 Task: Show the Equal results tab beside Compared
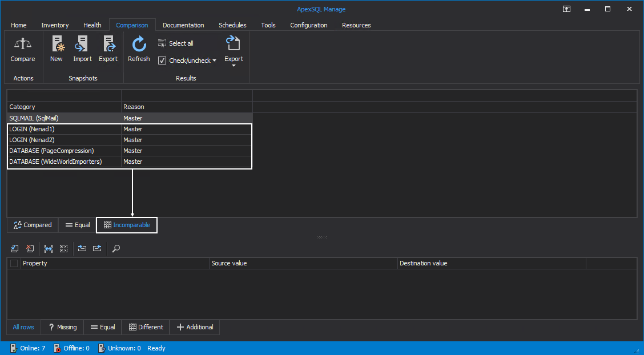[x=77, y=225]
